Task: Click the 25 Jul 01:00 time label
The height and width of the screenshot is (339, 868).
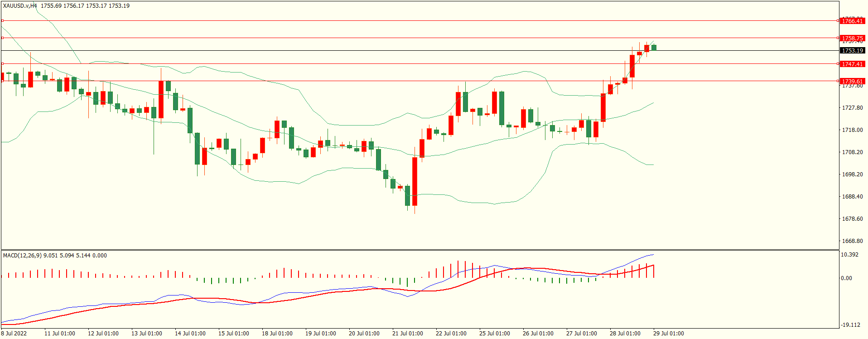Action: 494,334
